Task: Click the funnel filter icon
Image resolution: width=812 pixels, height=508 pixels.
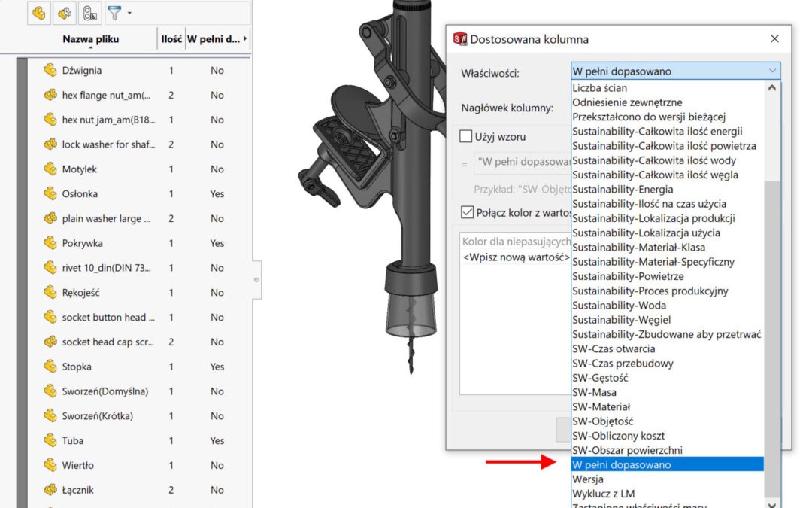Action: pos(114,13)
